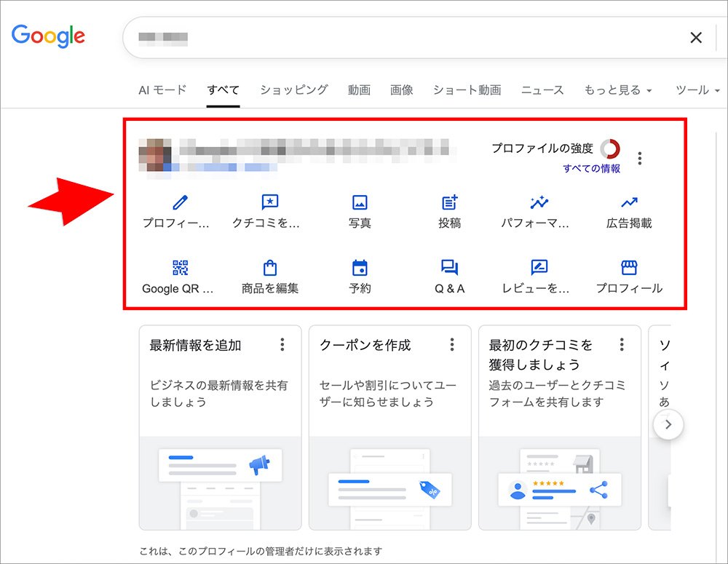Switch to the ショッピング tab

point(294,90)
